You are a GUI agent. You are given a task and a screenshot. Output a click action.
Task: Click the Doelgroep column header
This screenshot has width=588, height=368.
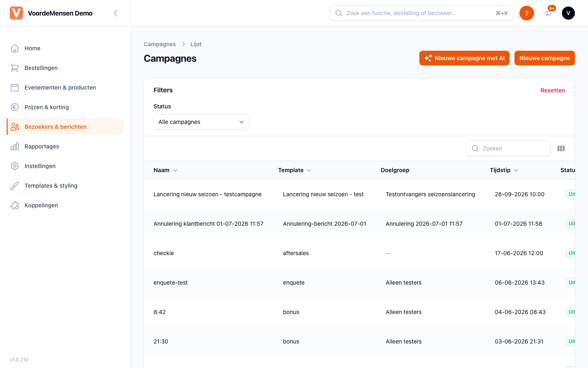(395, 170)
